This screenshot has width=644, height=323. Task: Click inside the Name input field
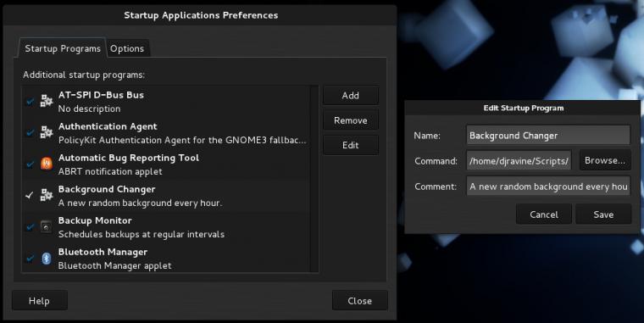548,135
